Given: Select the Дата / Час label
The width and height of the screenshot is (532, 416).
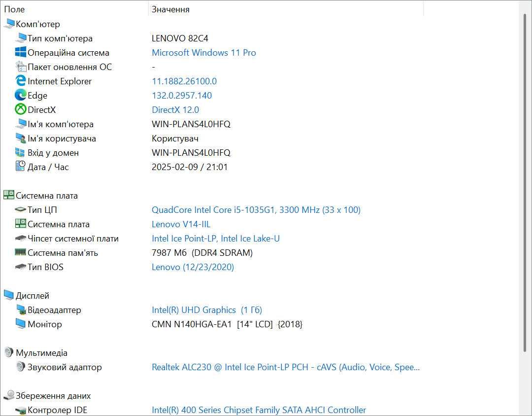Looking at the screenshot, I should point(48,167).
